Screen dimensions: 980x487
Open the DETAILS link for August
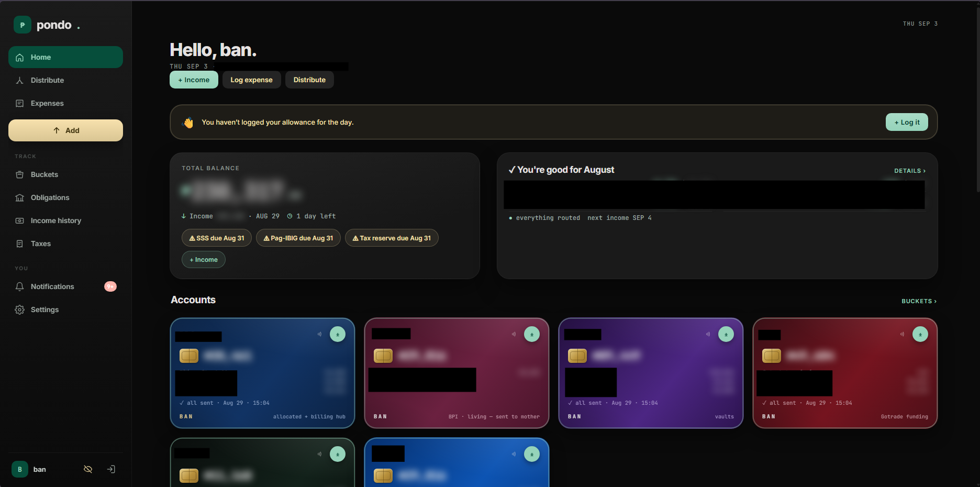point(910,171)
